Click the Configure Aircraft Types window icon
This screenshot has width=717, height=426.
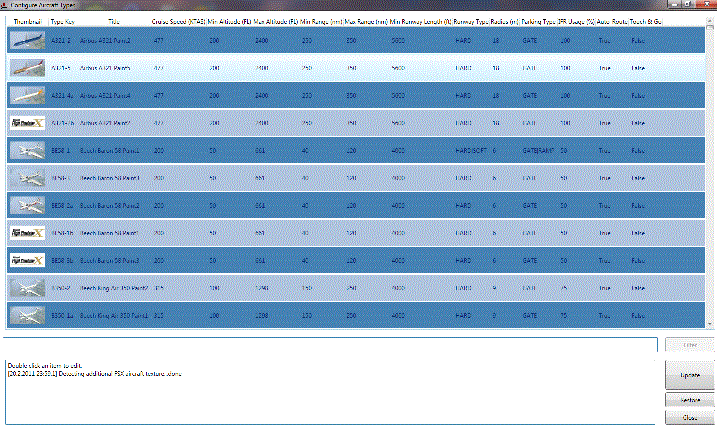(5, 5)
